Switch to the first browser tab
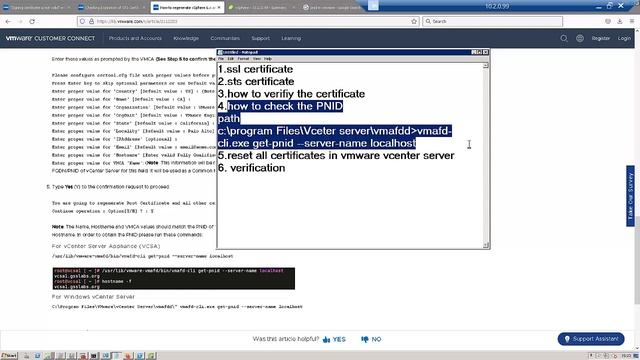Screen dimensions: 640x360 (36, 7)
